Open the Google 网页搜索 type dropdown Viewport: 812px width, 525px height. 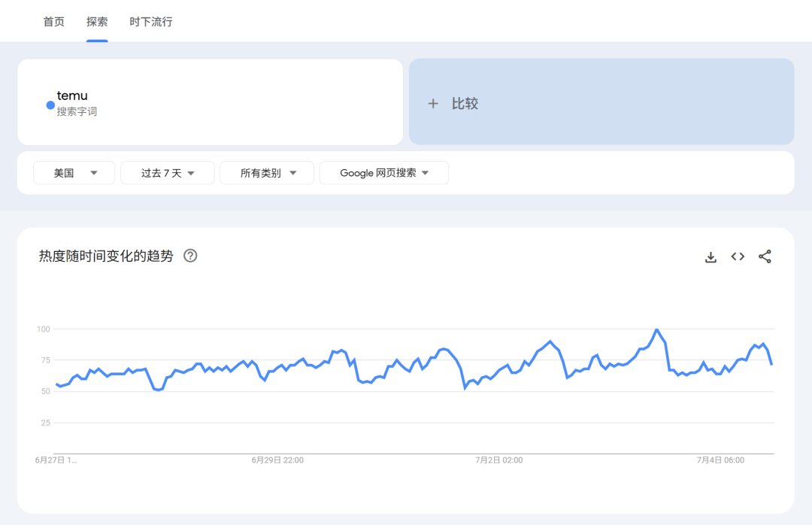click(x=384, y=172)
